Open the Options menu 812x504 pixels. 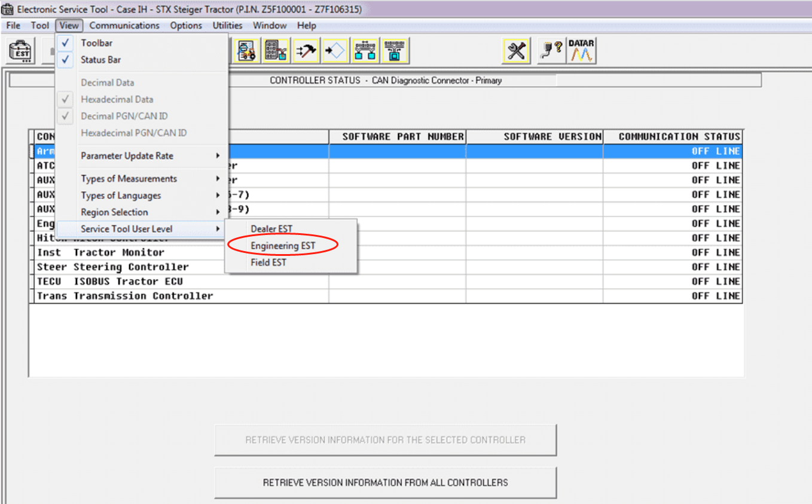coord(186,26)
